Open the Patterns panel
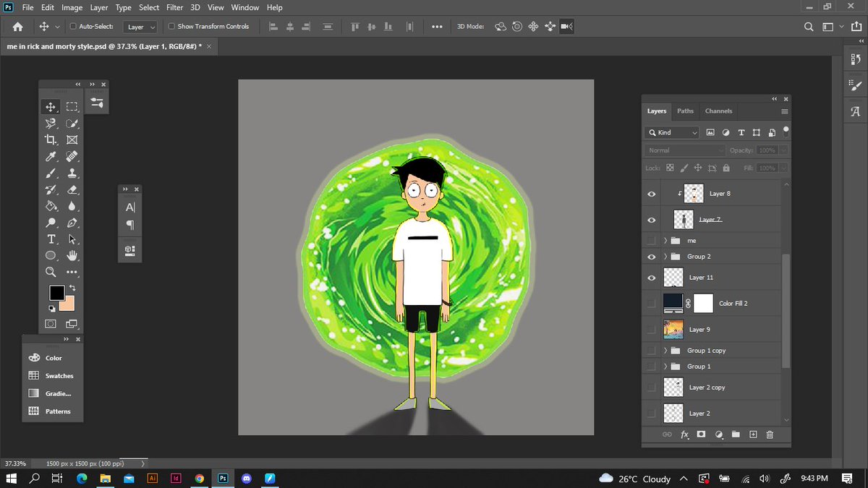 tap(52, 411)
